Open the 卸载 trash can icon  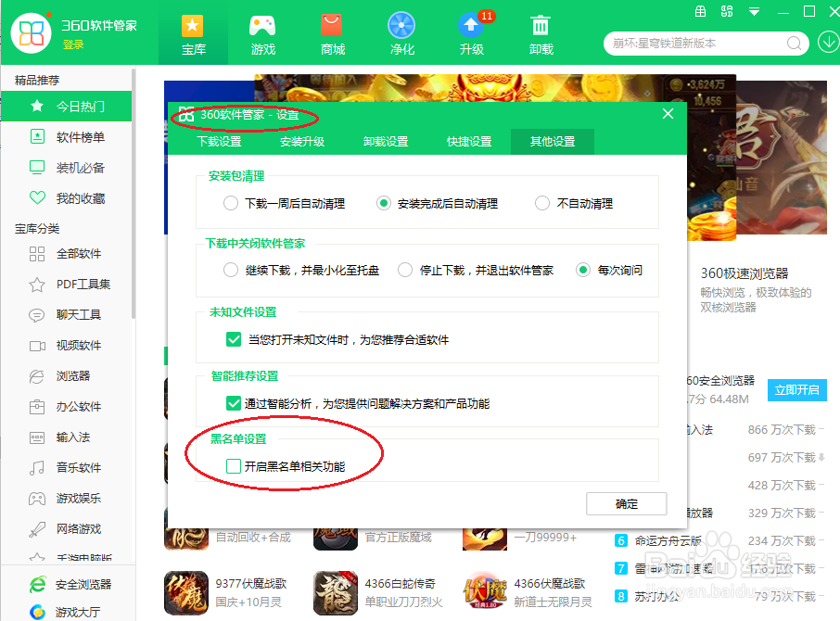coord(540,26)
